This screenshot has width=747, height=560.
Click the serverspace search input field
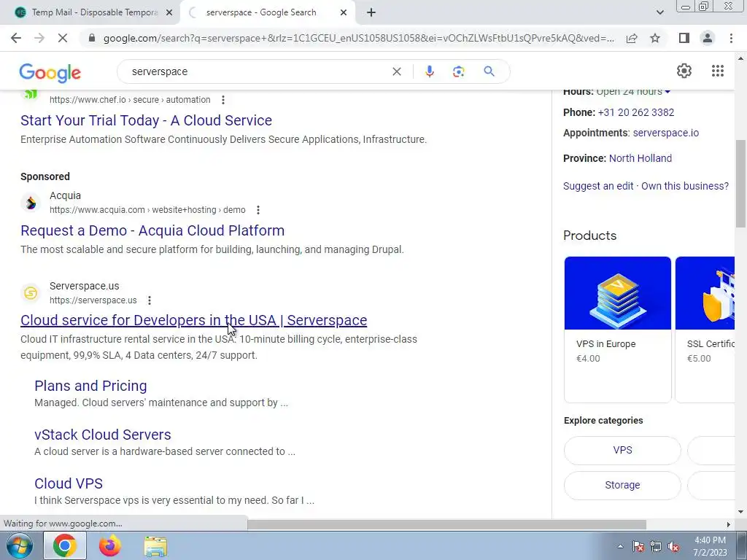pos(258,71)
